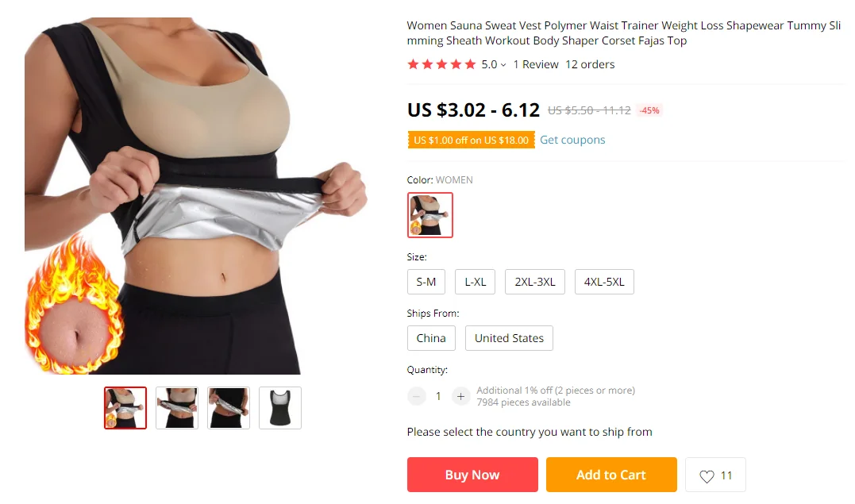Choose the 2XL-3XL size option

(535, 282)
